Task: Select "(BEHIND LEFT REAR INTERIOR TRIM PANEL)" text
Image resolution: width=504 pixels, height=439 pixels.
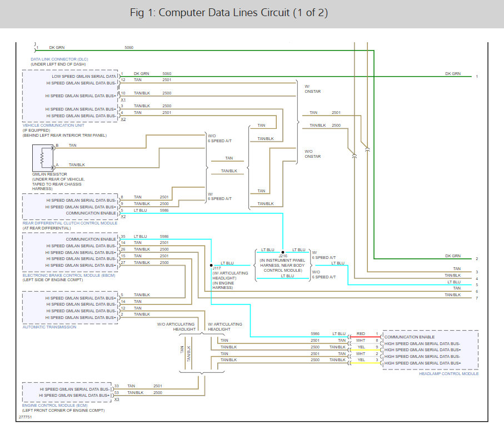Action: click(x=64, y=135)
